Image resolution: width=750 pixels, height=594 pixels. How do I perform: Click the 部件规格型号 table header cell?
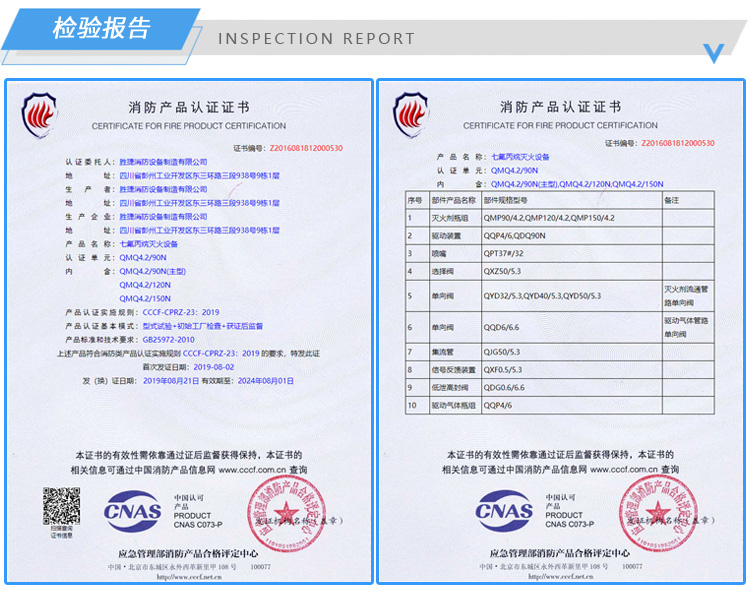pyautogui.click(x=572, y=200)
